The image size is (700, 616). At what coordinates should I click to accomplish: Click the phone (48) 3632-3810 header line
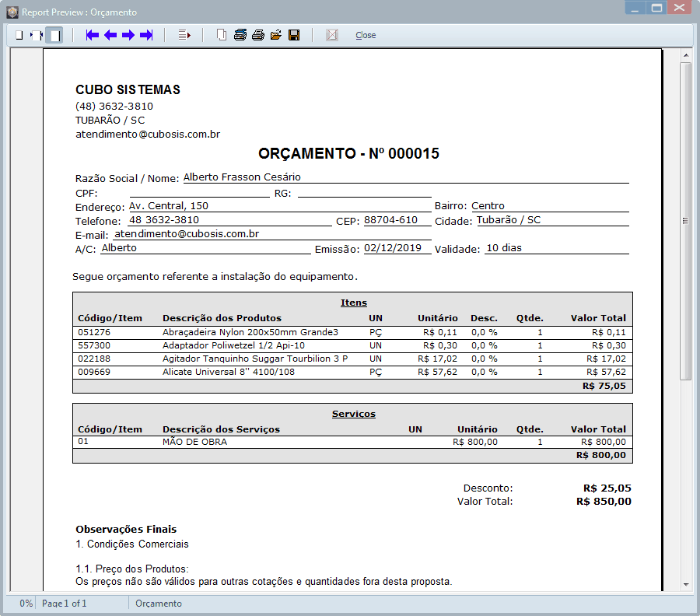(114, 107)
